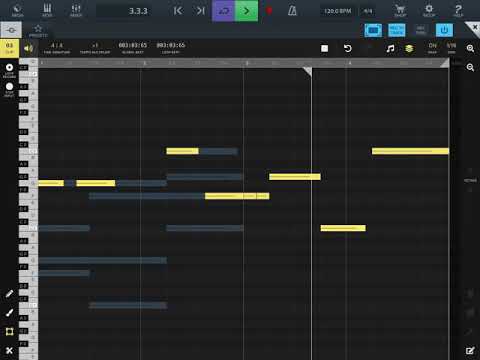480x360 pixels.
Task: Open the Setup gear settings
Action: (429, 10)
